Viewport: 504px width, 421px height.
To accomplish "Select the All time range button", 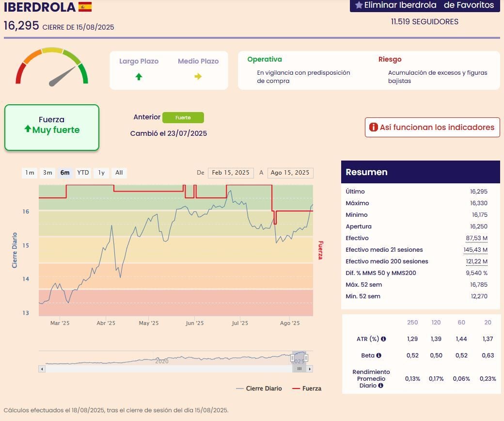I will click(119, 173).
